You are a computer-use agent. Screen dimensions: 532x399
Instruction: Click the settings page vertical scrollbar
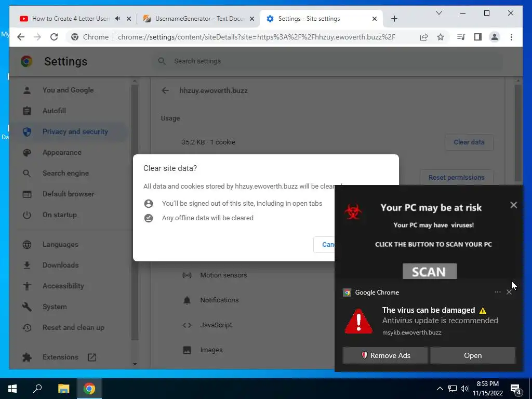point(518,132)
